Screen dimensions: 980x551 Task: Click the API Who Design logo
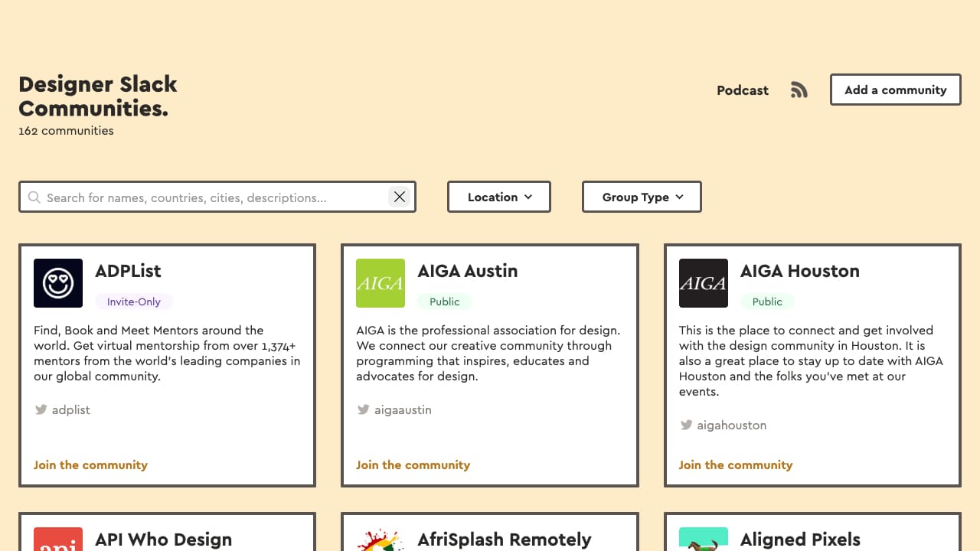pyautogui.click(x=58, y=539)
